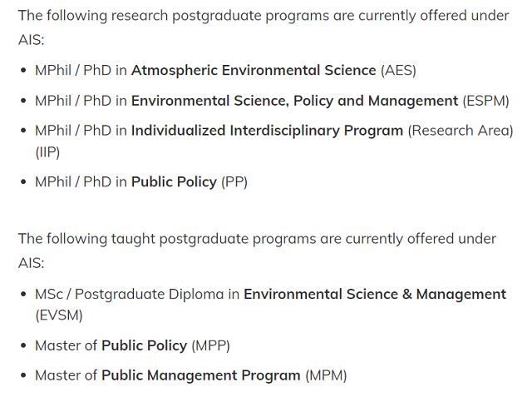The image size is (532, 397).
Task: Click the (PP) abbreviation text
Action: click(234, 182)
